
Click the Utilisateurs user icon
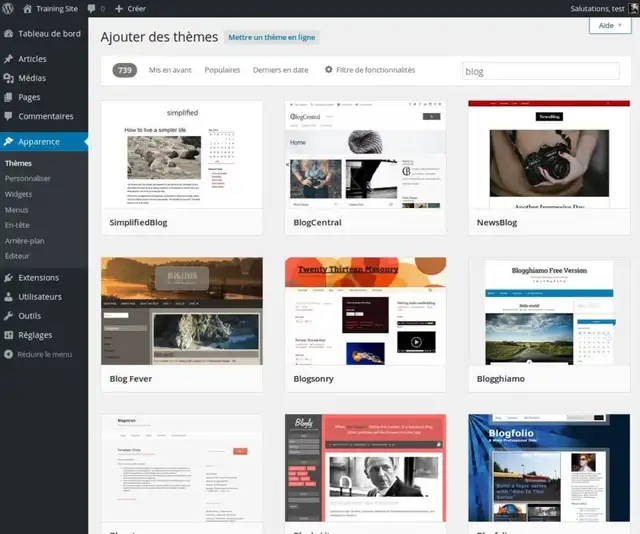point(9,296)
